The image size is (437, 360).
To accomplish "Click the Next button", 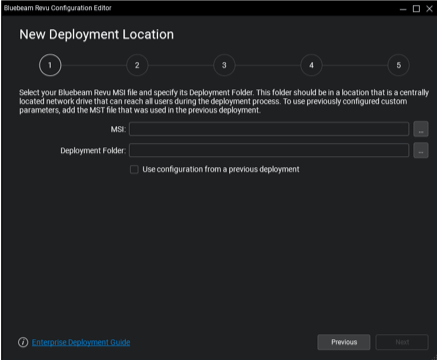I will (x=402, y=342).
